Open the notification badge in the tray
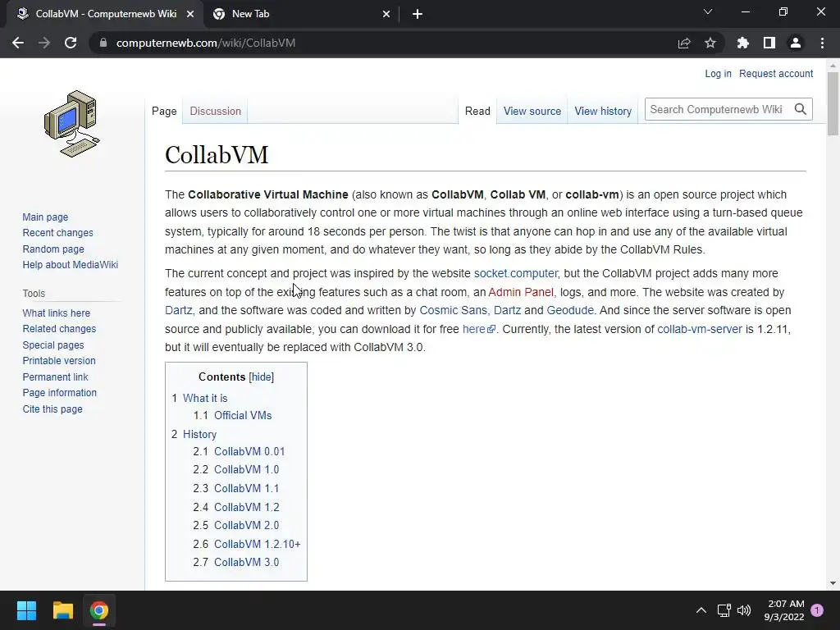 817,609
